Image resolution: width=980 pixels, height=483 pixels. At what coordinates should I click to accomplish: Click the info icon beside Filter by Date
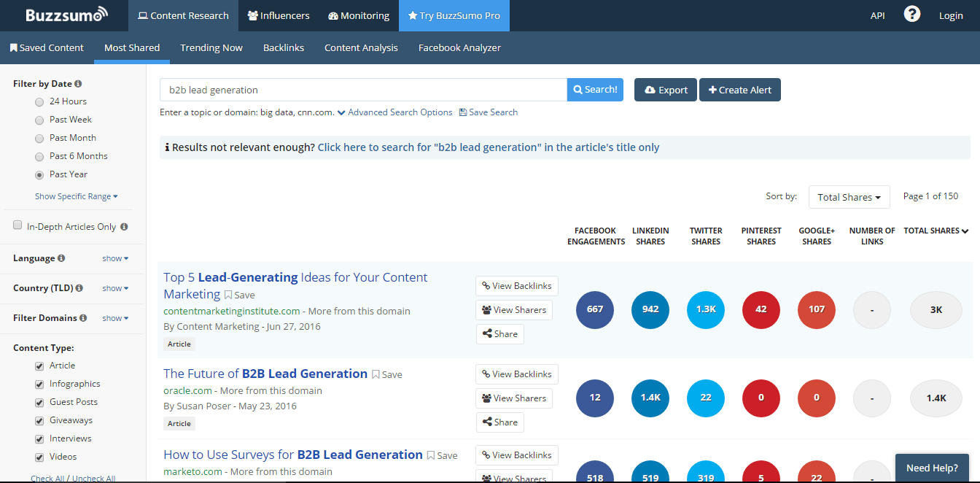78,84
